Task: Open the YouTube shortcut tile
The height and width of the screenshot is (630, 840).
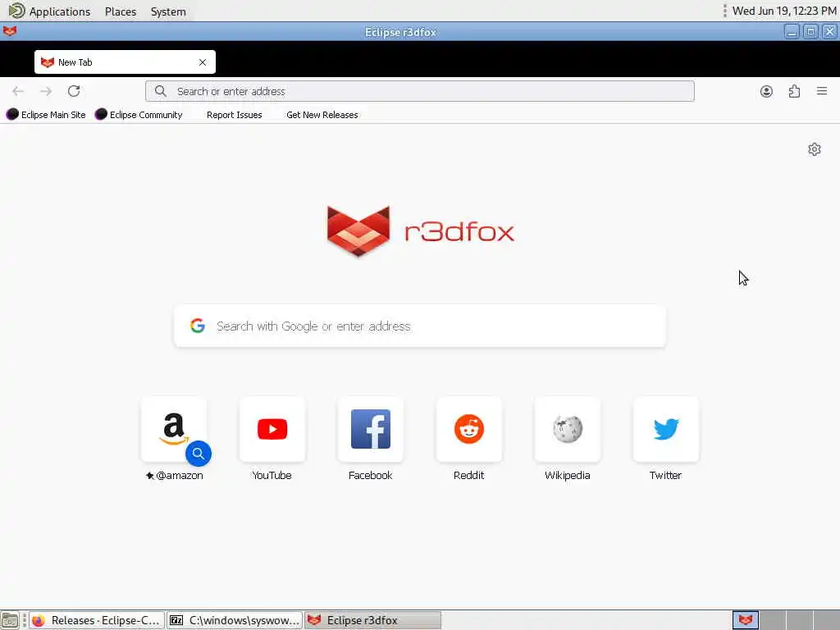Action: tap(272, 429)
